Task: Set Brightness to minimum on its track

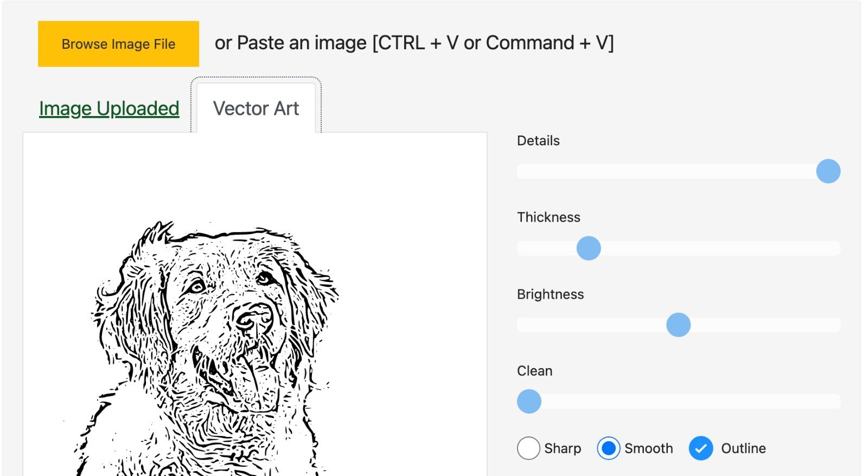Action: point(520,325)
